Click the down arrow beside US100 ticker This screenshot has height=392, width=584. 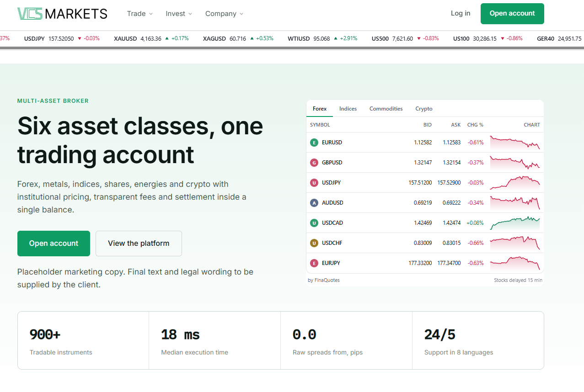click(503, 39)
